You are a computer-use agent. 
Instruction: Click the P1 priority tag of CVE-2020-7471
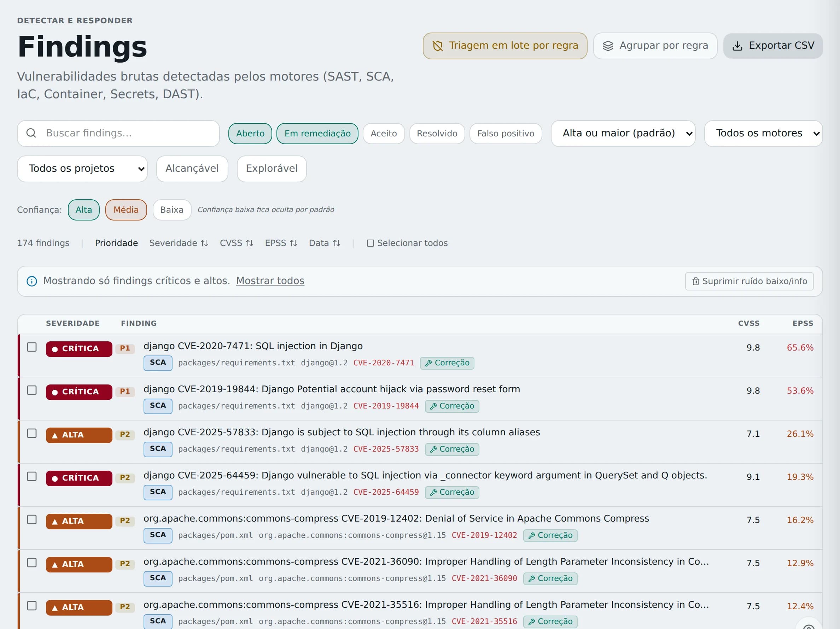125,348
